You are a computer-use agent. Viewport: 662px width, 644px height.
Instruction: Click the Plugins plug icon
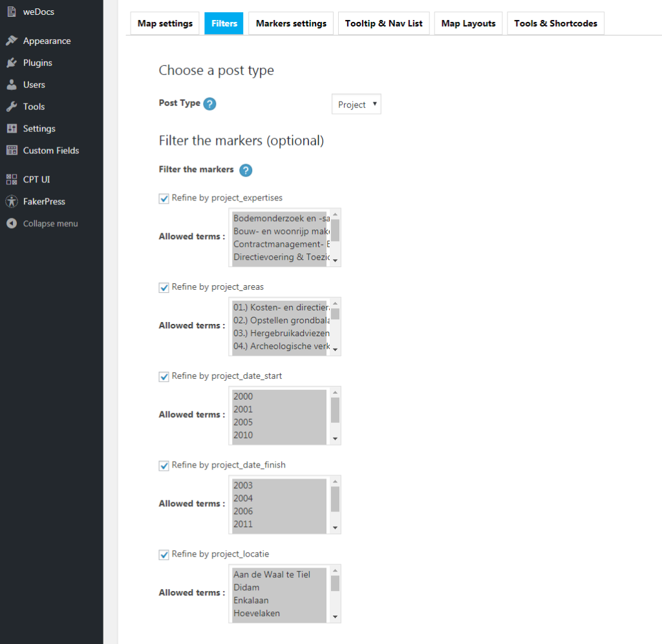point(12,63)
